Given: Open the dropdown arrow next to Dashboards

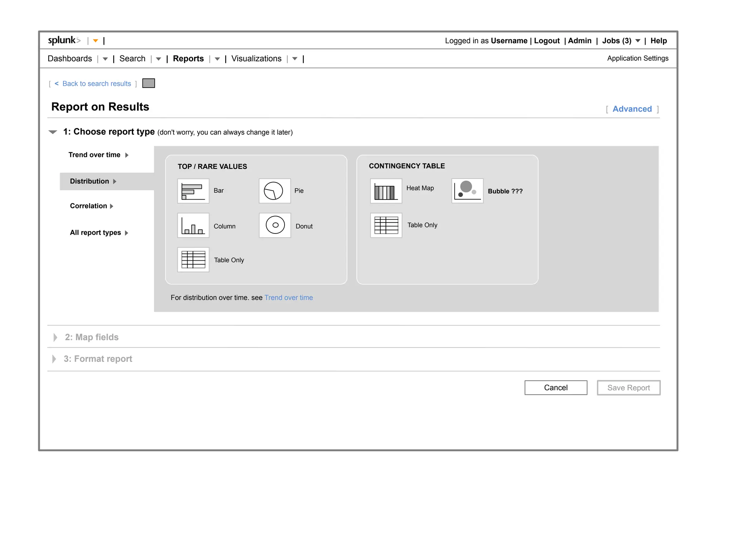Looking at the screenshot, I should tap(105, 59).
